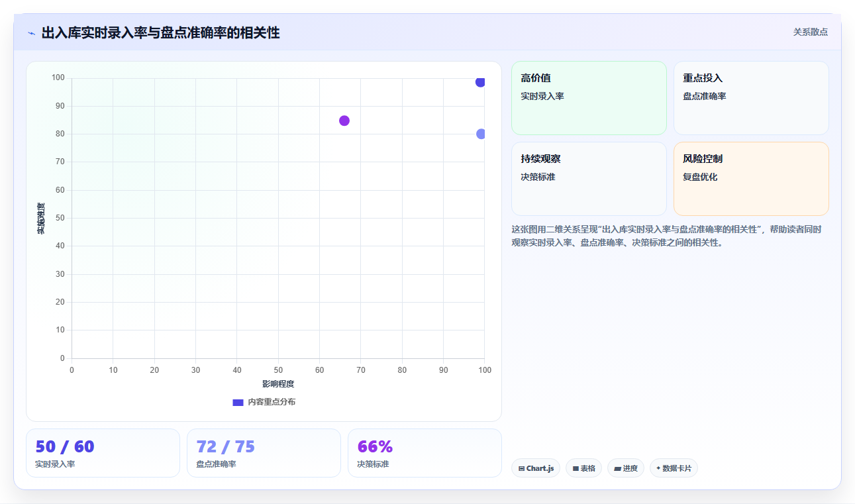855x504 pixels.
Task: Open the 持续观察 card
Action: point(589,179)
